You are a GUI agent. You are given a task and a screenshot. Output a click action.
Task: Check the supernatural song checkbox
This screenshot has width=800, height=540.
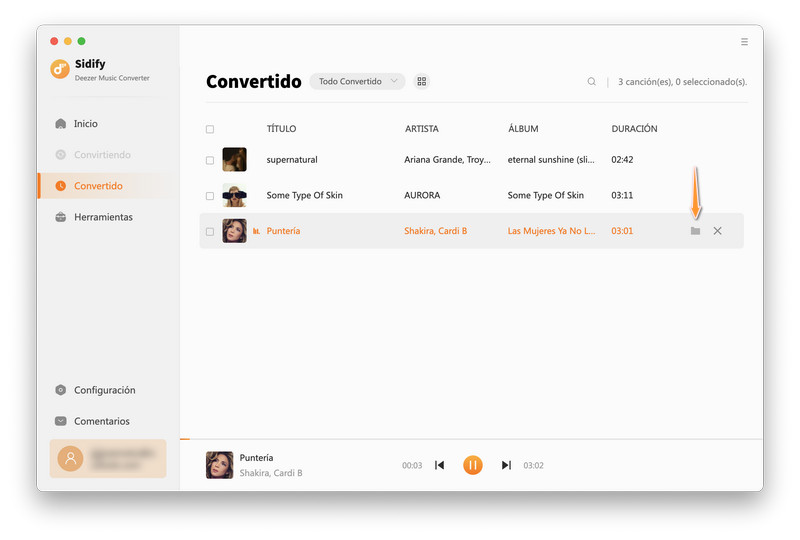[210, 160]
